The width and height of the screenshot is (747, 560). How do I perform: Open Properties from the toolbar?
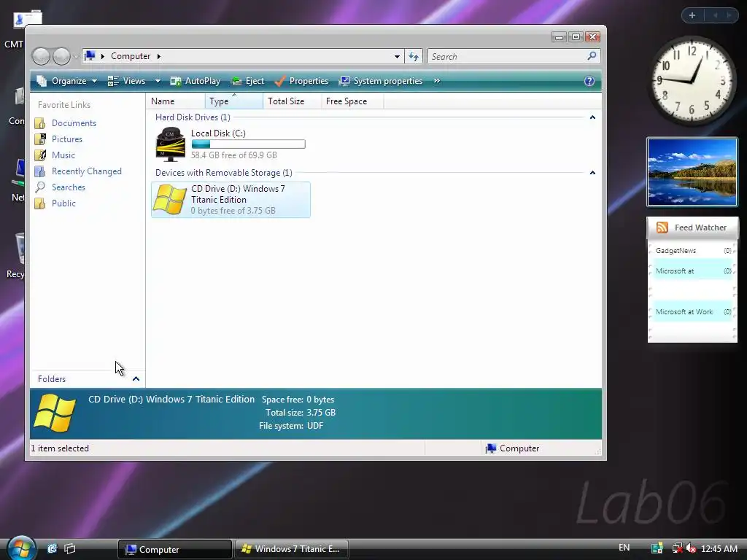[301, 81]
